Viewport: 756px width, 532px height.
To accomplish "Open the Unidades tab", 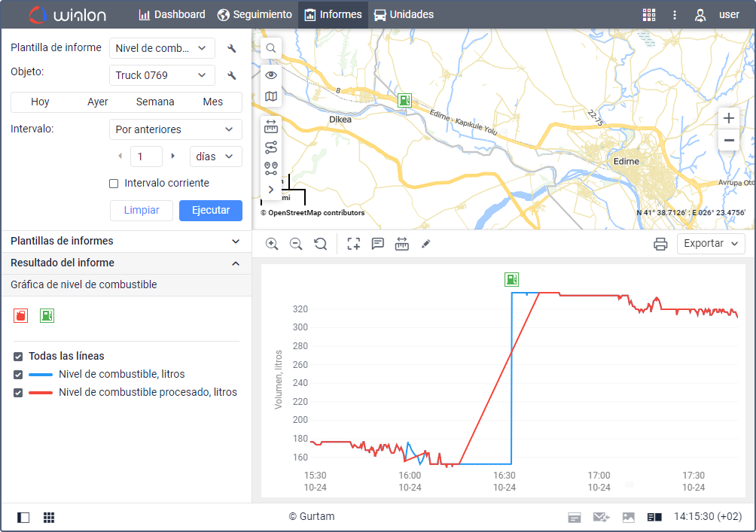I will click(x=404, y=15).
